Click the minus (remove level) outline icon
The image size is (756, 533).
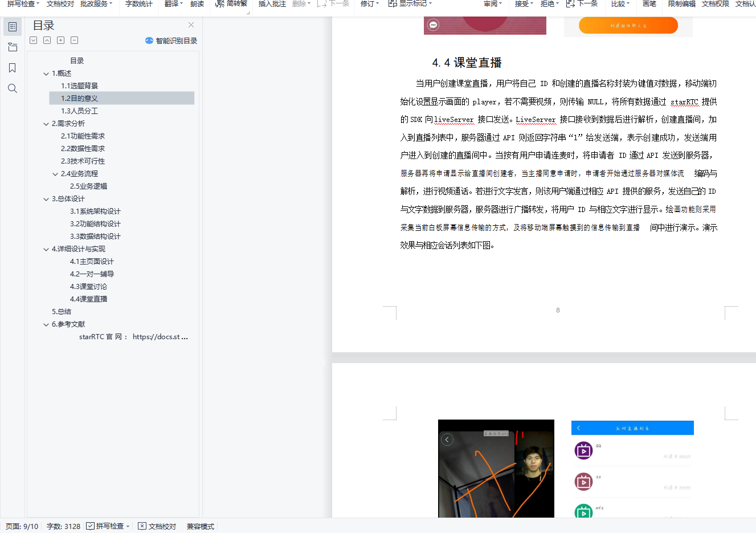click(74, 40)
